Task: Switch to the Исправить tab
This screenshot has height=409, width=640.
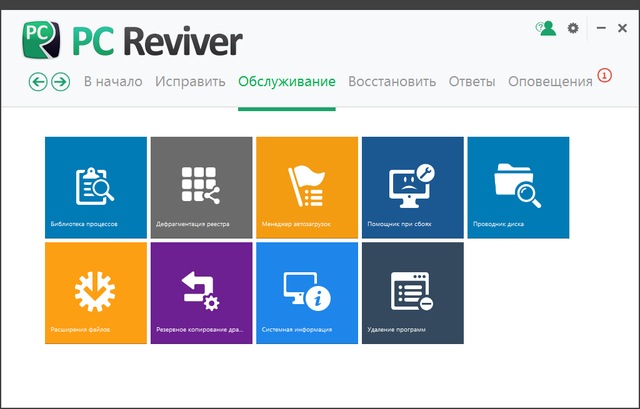Action: click(190, 81)
